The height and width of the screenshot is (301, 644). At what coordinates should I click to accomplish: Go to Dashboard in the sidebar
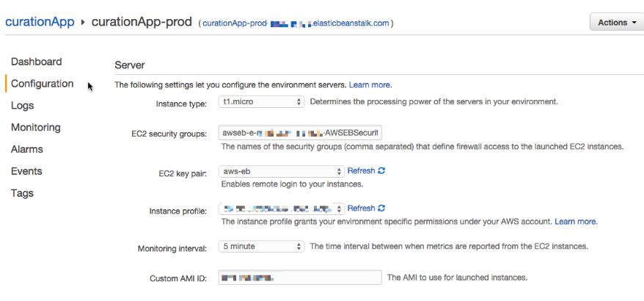[36, 62]
